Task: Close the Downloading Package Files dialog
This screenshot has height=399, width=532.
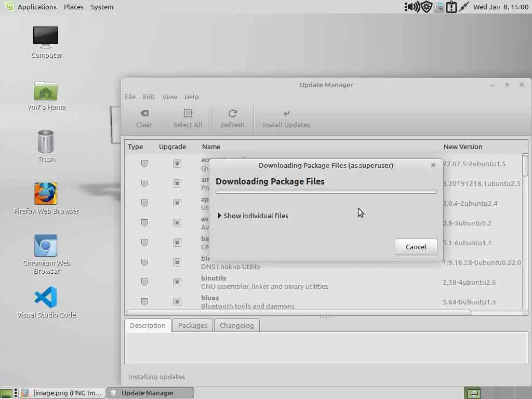Action: tap(433, 165)
